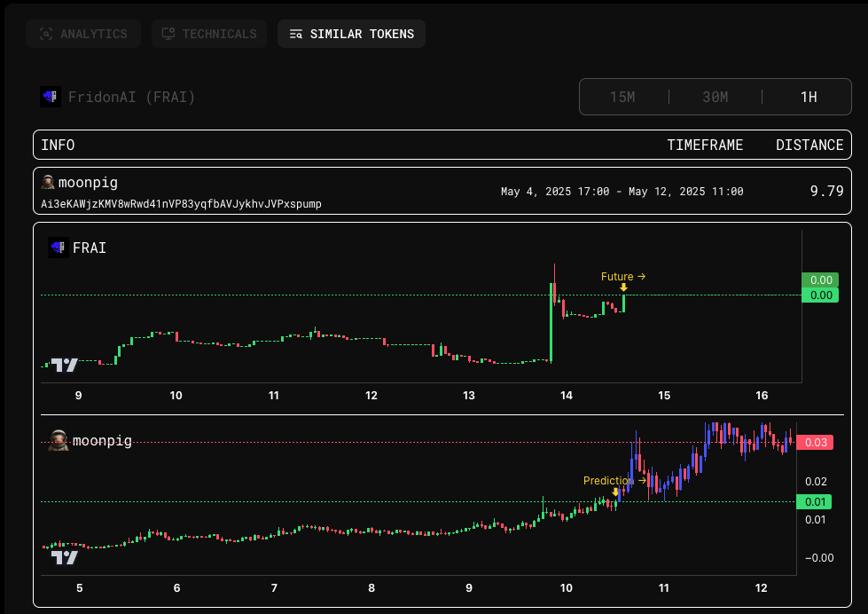
Task: Click the FRAI chart label
Action: coord(90,248)
